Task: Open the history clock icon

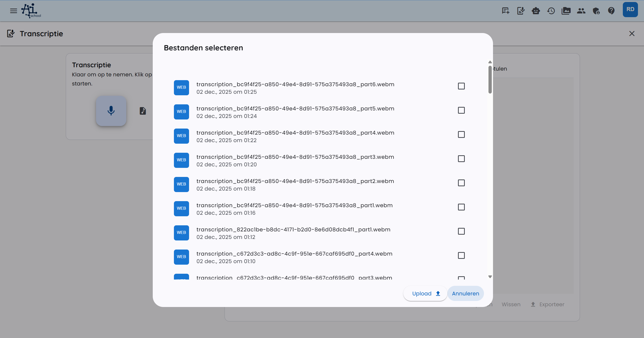Action: [x=551, y=11]
